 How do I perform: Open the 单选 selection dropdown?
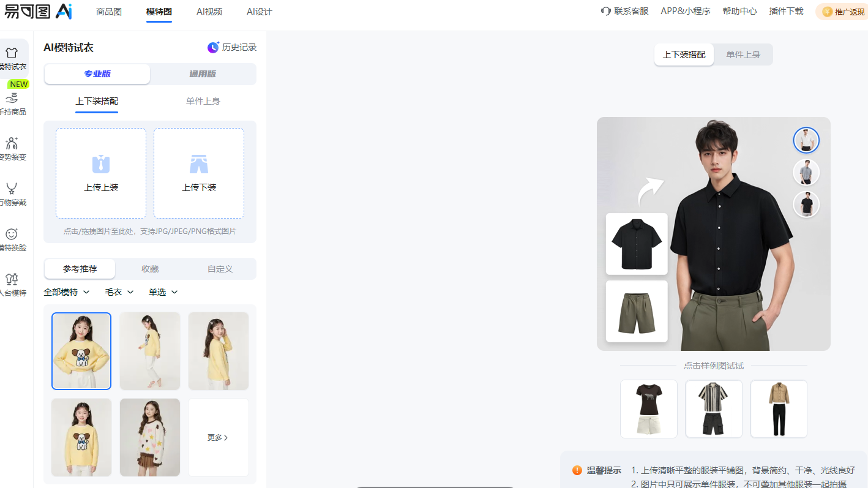pyautogui.click(x=162, y=292)
